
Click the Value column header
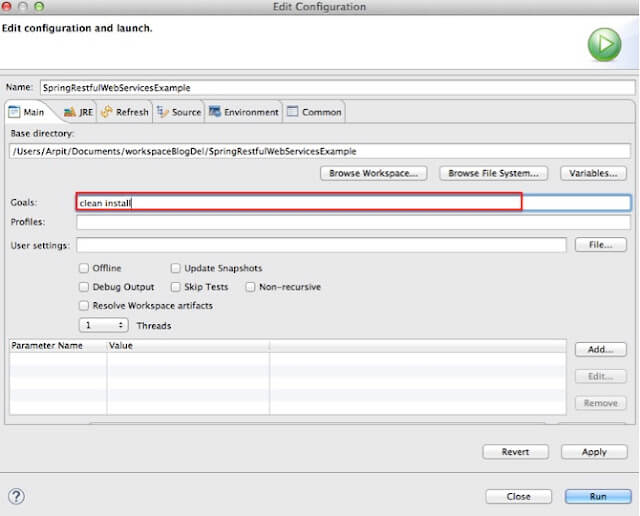click(x=188, y=346)
